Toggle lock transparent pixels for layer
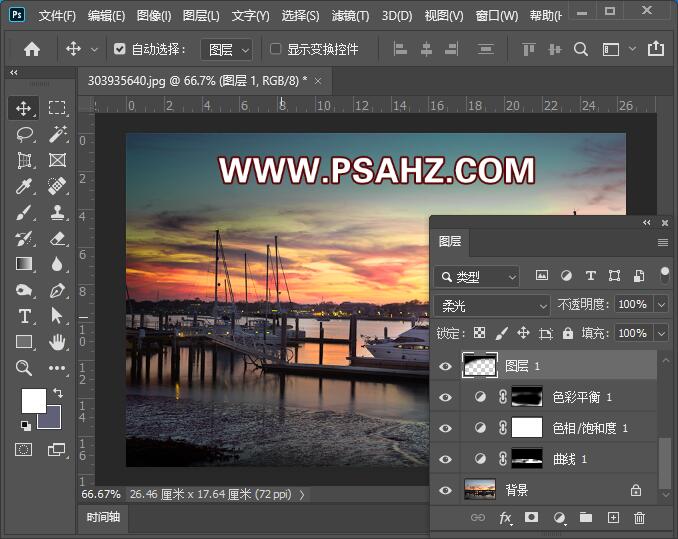This screenshot has height=539, width=678. click(479, 333)
